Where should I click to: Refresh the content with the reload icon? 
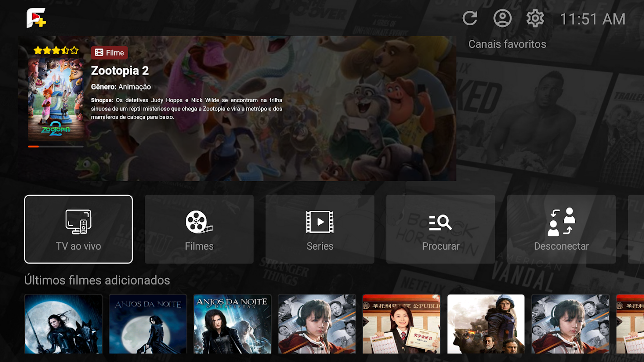(x=470, y=19)
